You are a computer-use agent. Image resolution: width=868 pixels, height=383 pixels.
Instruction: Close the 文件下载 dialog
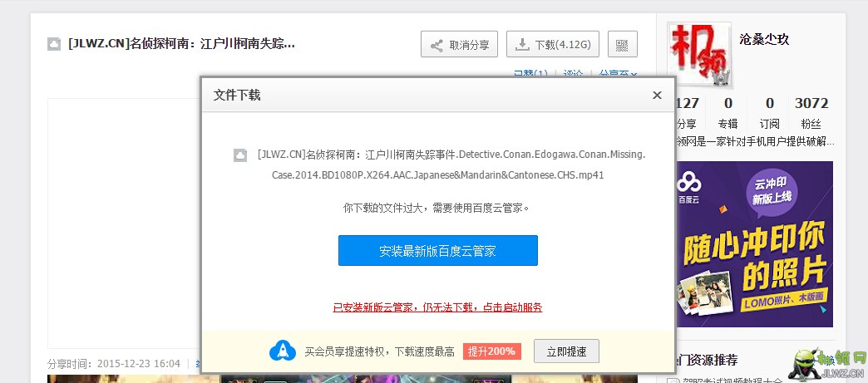point(657,96)
